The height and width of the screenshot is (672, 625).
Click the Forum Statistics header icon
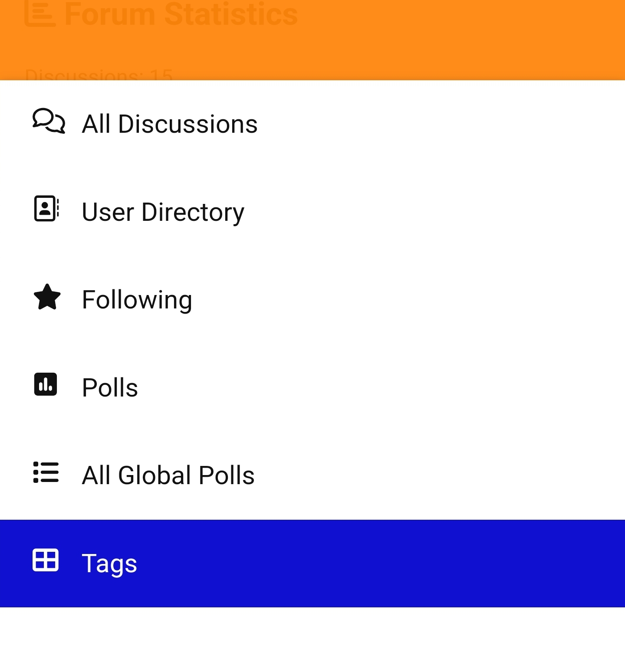pos(40,13)
